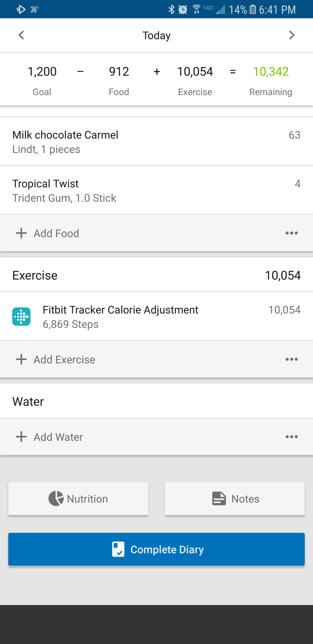313x644 pixels.
Task: Open the Tropical Twist gum entry
Action: (156, 191)
